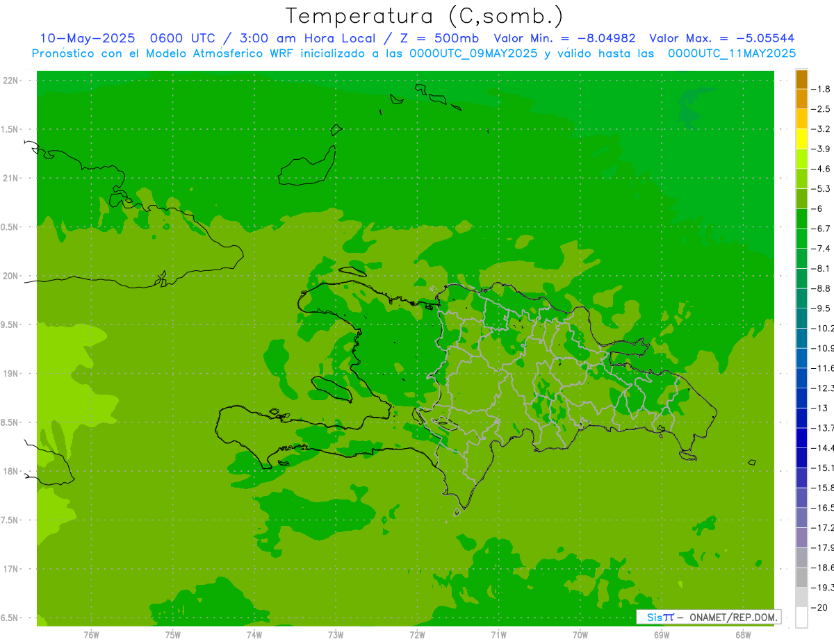Click the '21N' latitude axis label

(x=10, y=178)
